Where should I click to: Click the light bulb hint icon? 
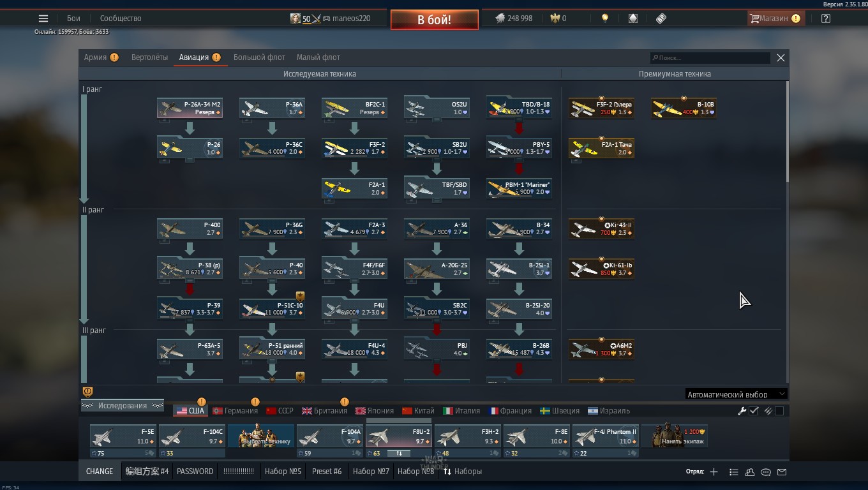coord(605,19)
